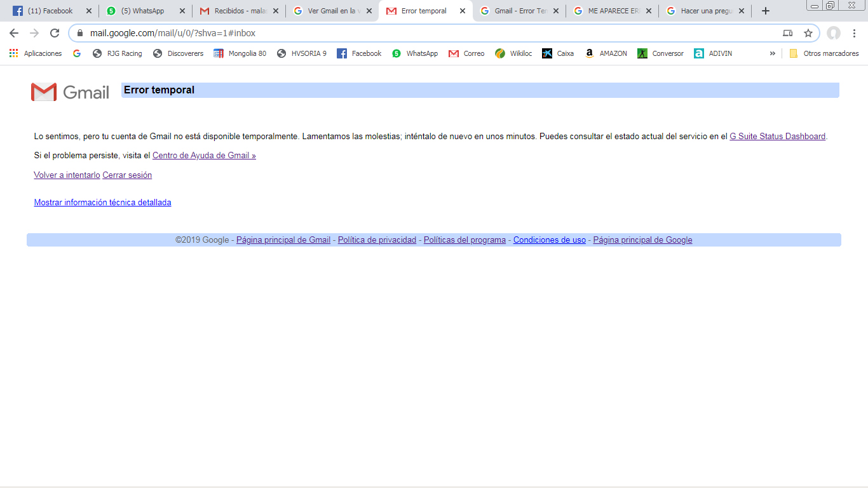Open the ADIVIN bookmark
This screenshot has height=488, width=868.
tap(713, 53)
